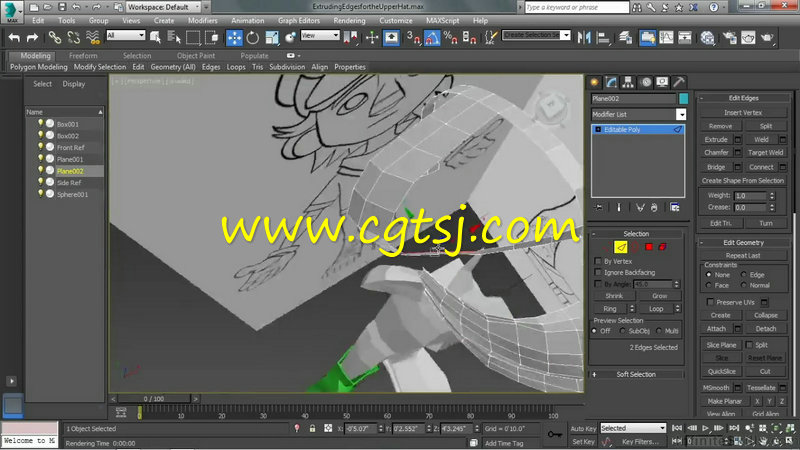The image size is (800, 450).
Task: Select the Bind to Space Warp tool
Action: tap(92, 37)
